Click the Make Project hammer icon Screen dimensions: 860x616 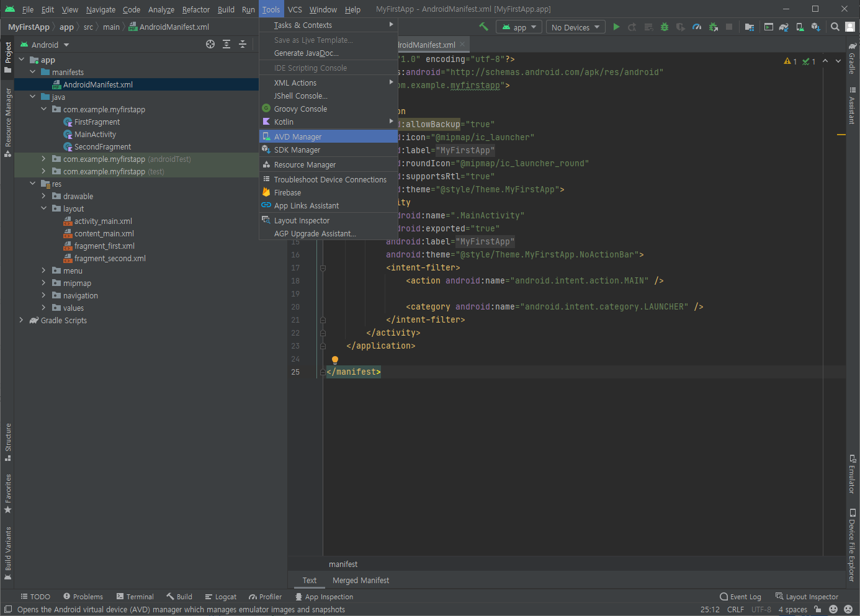(483, 27)
